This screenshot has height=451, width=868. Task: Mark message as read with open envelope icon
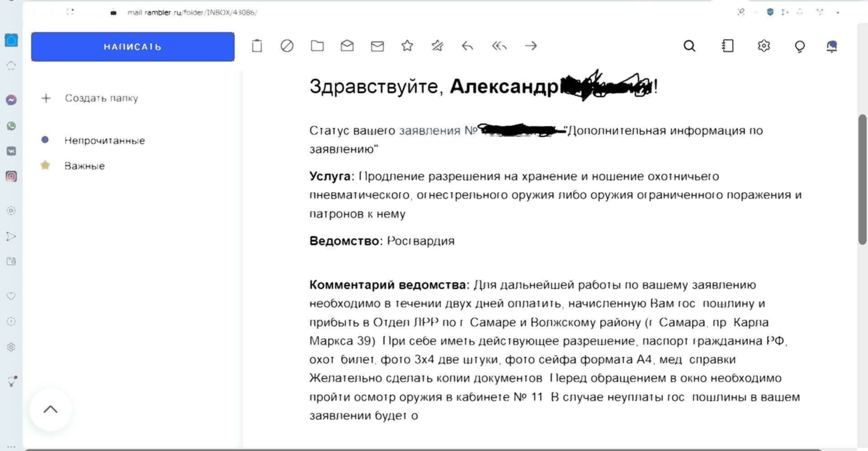click(347, 46)
